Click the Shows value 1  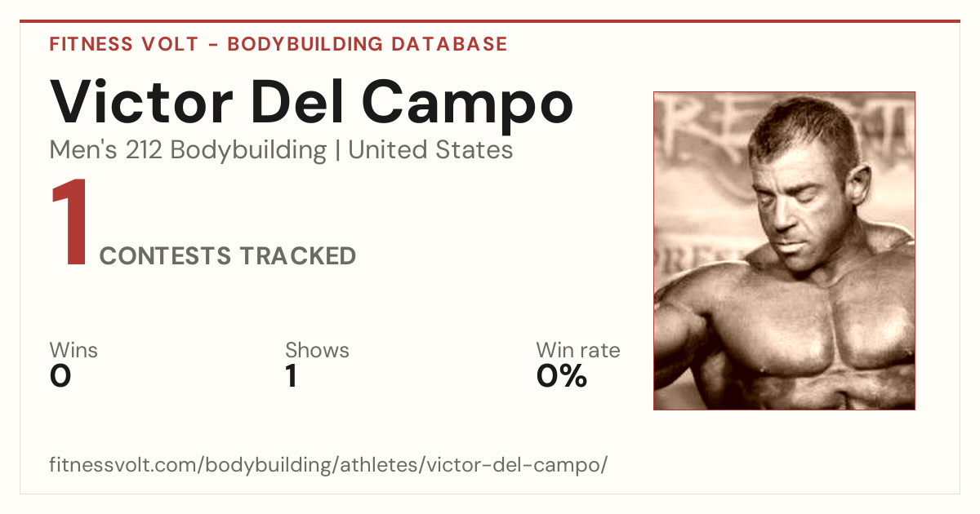pos(292,376)
